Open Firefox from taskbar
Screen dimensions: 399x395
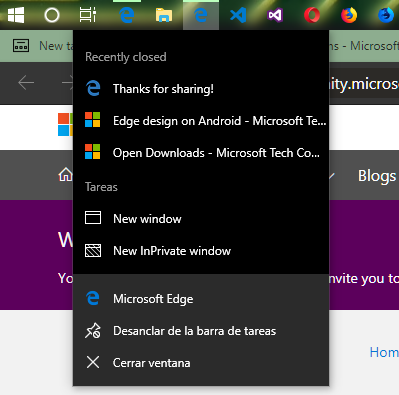click(x=349, y=15)
